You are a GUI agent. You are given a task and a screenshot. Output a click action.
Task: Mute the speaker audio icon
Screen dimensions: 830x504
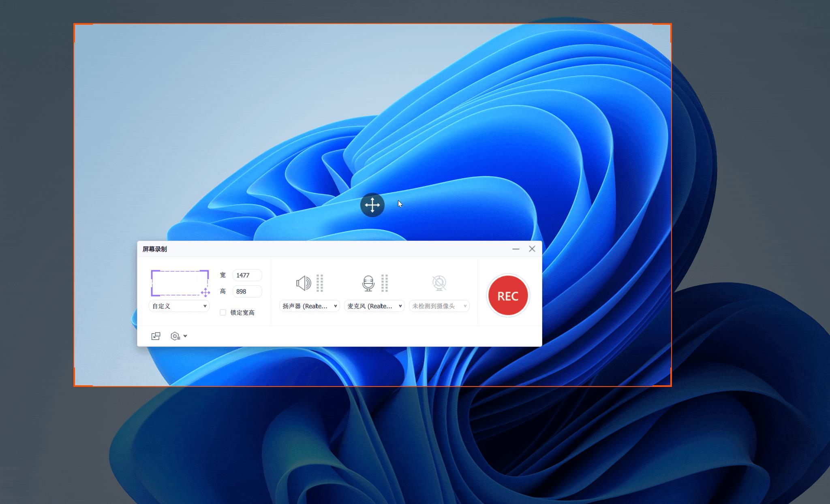pos(303,283)
